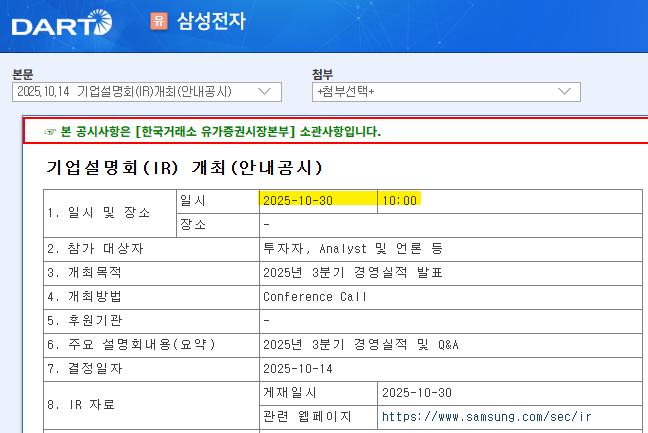Click the pointing hand icon in notice banner
Screen dimensions: 648x433
point(50,132)
